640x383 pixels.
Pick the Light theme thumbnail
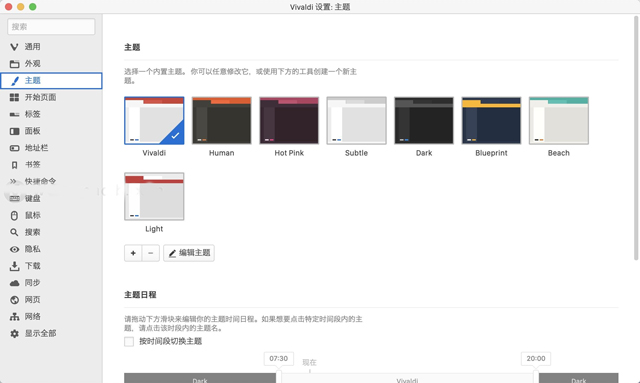tap(154, 196)
